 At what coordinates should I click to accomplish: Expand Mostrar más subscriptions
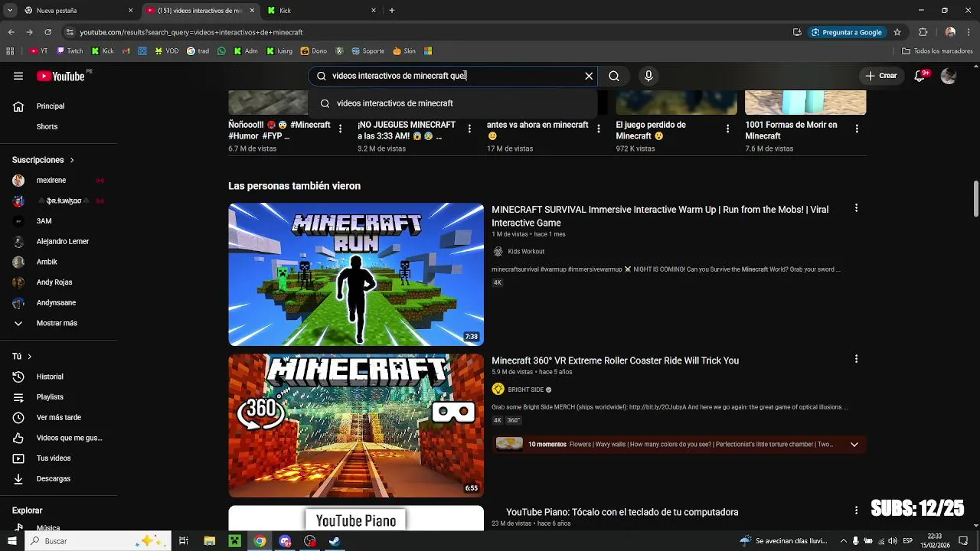pos(55,323)
